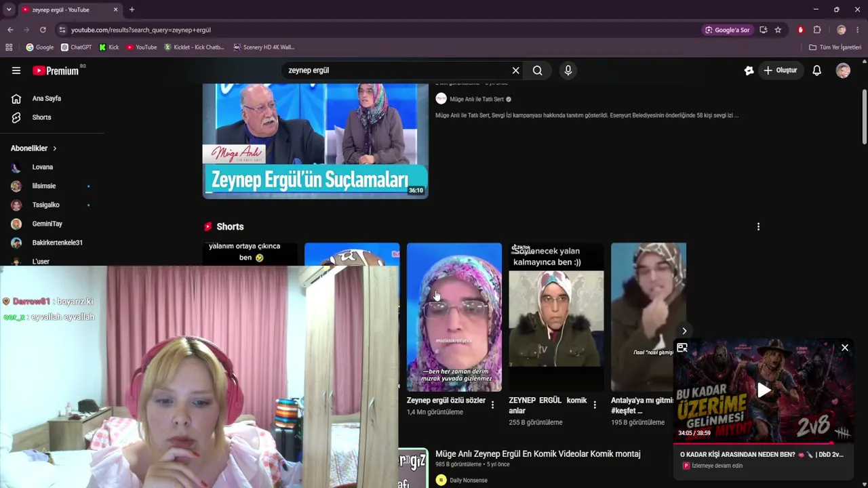Screen dimensions: 868x488
Task: Click the red recording extension icon
Action: (x=801, y=30)
